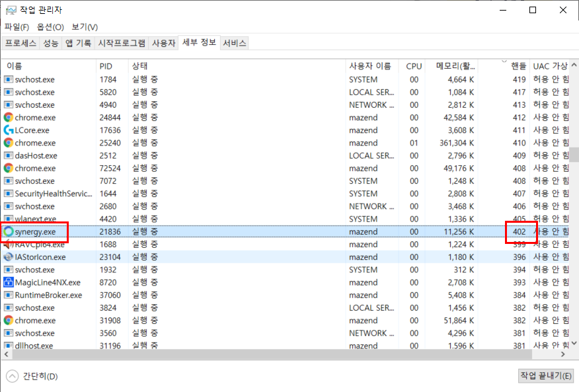Image resolution: width=579 pixels, height=392 pixels.
Task: Click the SecurityHealthService process icon
Action: [9, 194]
